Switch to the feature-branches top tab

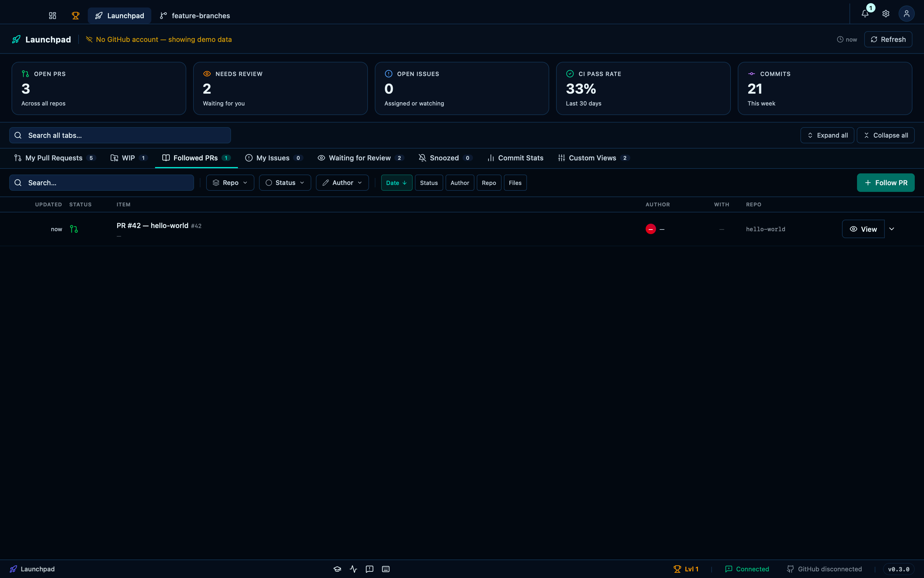(x=195, y=16)
